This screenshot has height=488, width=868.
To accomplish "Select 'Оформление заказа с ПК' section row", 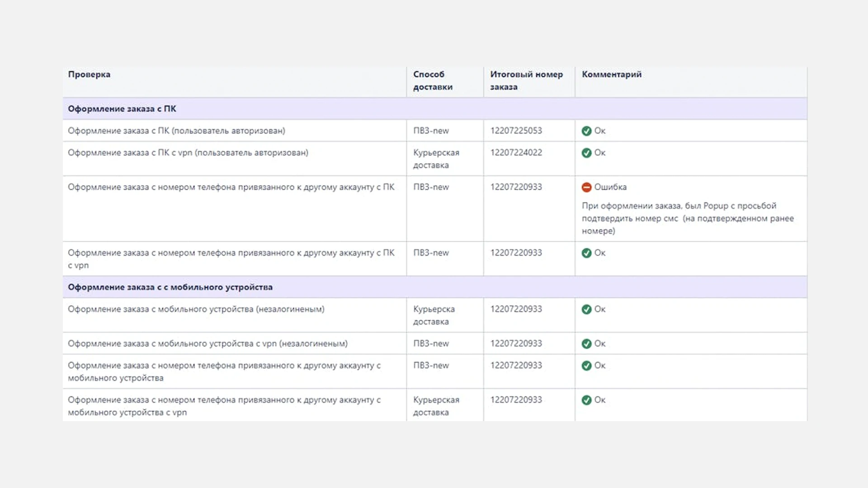I will coord(122,109).
